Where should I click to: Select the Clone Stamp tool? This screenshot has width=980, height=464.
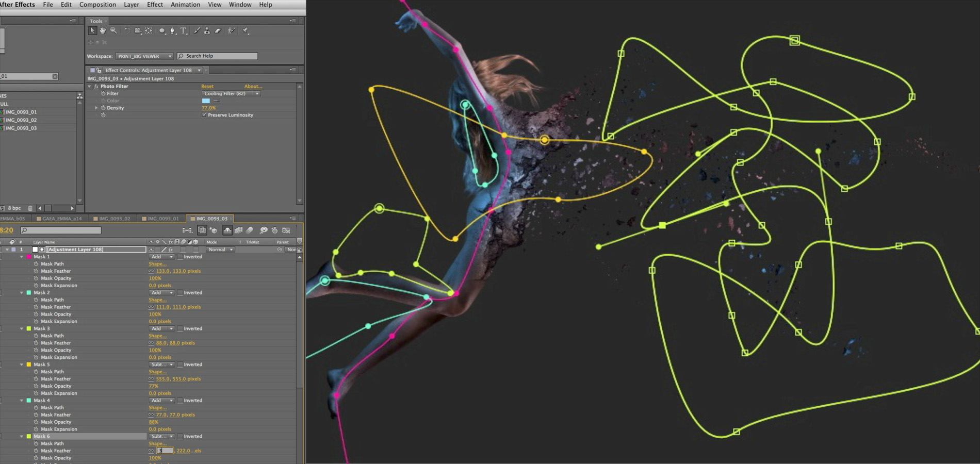(x=207, y=30)
